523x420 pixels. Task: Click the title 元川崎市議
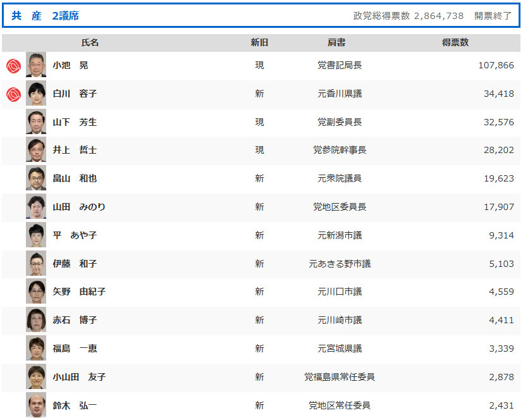pos(340,319)
